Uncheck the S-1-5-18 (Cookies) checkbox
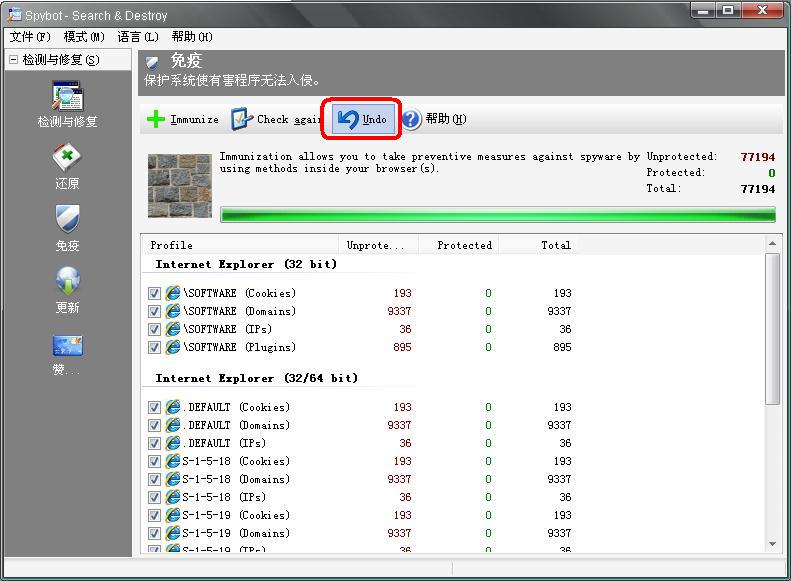 (x=154, y=461)
